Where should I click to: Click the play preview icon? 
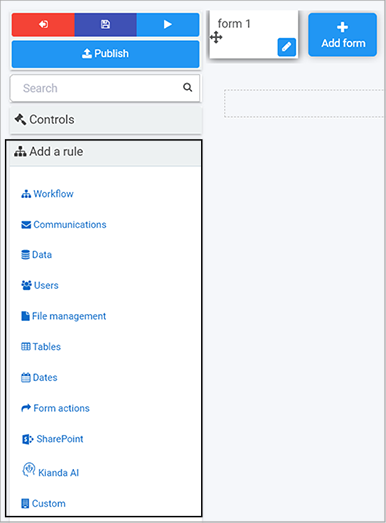pos(168,24)
